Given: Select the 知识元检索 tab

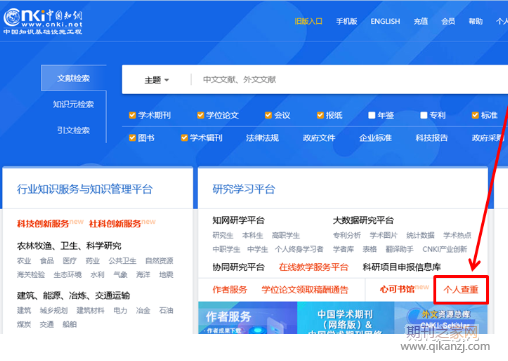Looking at the screenshot, I should coord(73,104).
